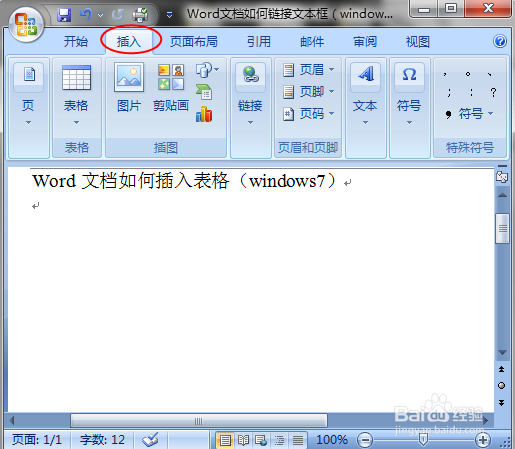Click the vertical scrollbar down arrow

coord(502,353)
